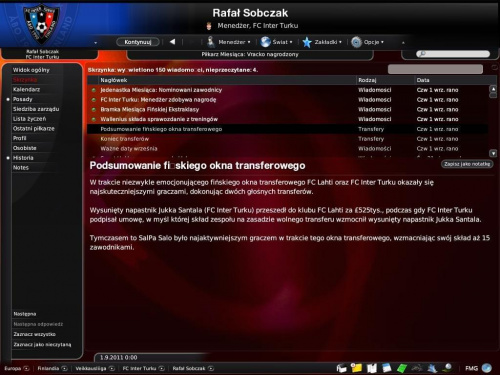Click the magnifying glass icon in bottom bar
Viewport: 500px width, 375px height.
[447, 368]
